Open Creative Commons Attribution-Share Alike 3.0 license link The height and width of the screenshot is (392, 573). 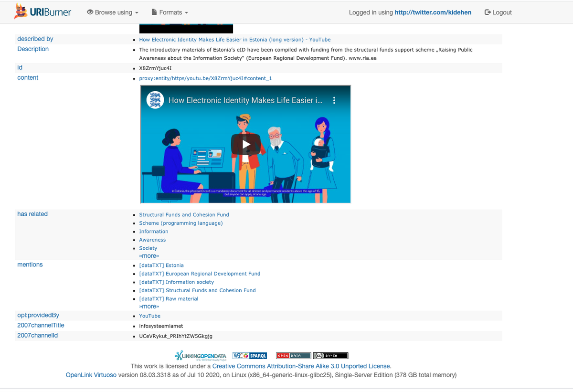[x=301, y=366]
